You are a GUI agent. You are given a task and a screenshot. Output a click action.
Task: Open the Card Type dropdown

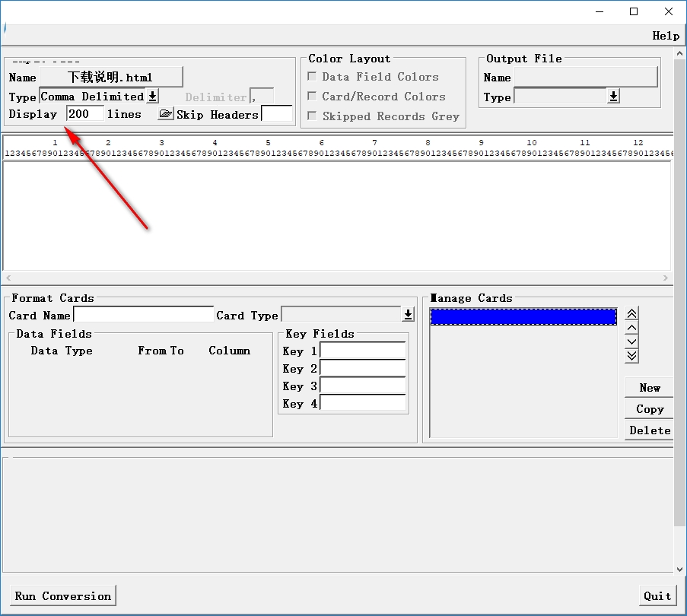click(x=408, y=315)
